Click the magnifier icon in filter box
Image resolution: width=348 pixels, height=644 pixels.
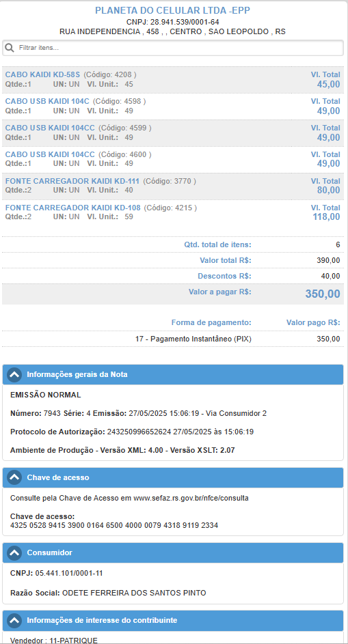10,48
